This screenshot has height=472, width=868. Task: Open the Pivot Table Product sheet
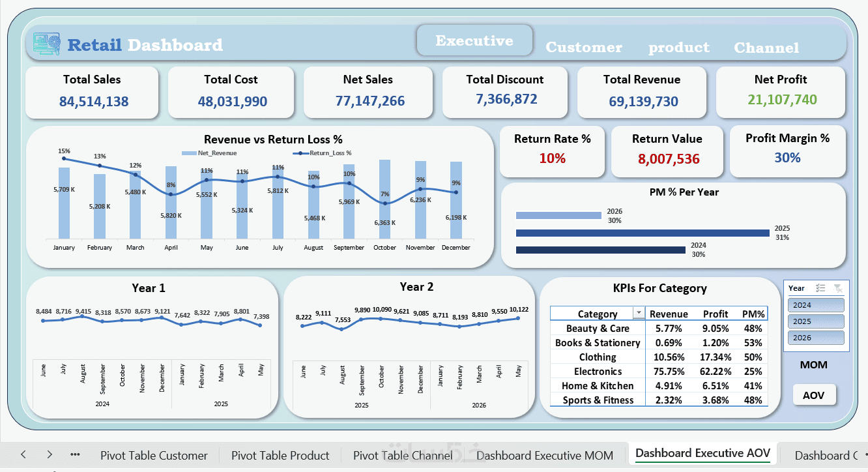pyautogui.click(x=280, y=455)
